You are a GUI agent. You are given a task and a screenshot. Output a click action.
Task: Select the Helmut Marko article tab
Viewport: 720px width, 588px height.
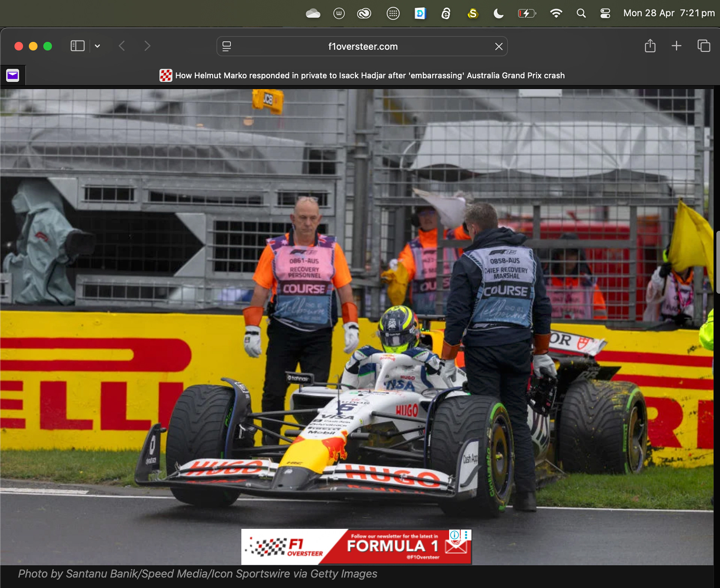pos(362,75)
